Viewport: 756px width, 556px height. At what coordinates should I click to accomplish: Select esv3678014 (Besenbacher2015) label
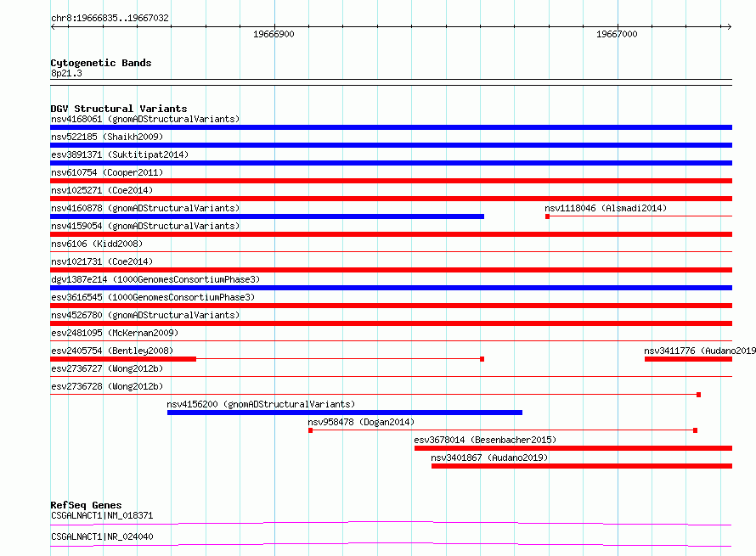tap(485, 440)
